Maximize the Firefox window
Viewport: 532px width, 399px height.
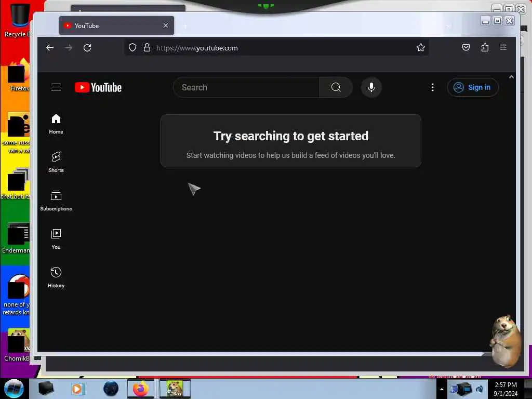(x=497, y=21)
